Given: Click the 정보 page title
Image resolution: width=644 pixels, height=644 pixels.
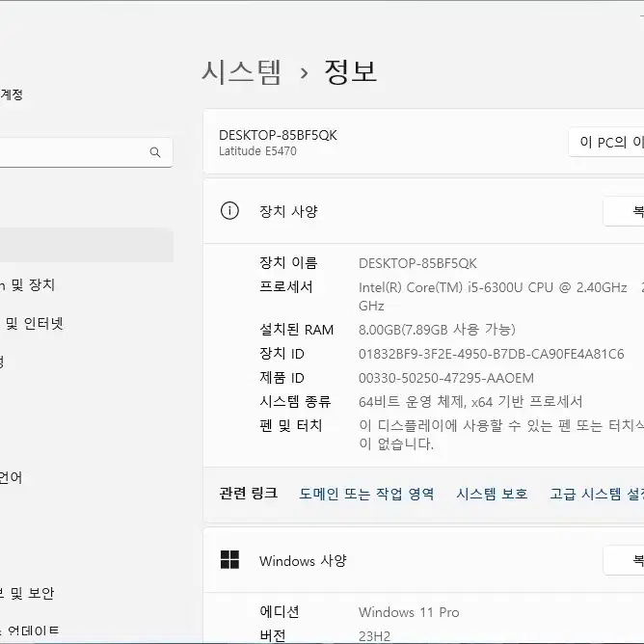Looking at the screenshot, I should pos(350,71).
